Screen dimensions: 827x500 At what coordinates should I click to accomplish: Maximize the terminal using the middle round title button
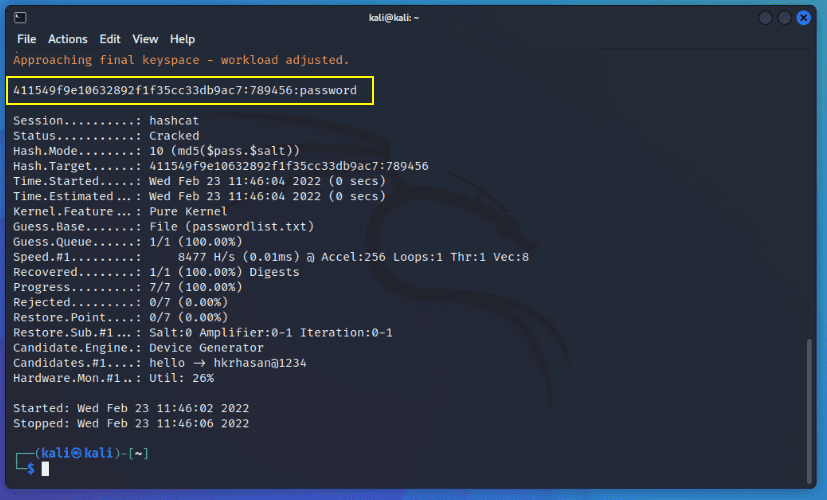tap(784, 18)
